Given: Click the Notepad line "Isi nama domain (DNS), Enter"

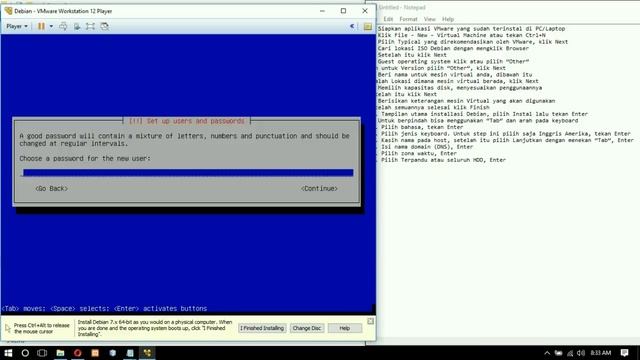Looking at the screenshot, I should 427,147.
